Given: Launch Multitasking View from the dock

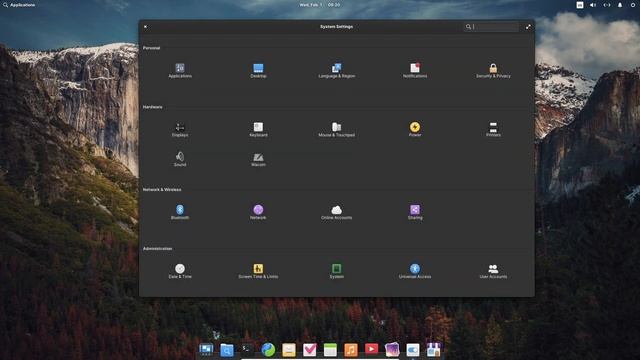Looking at the screenshot, I should point(206,349).
